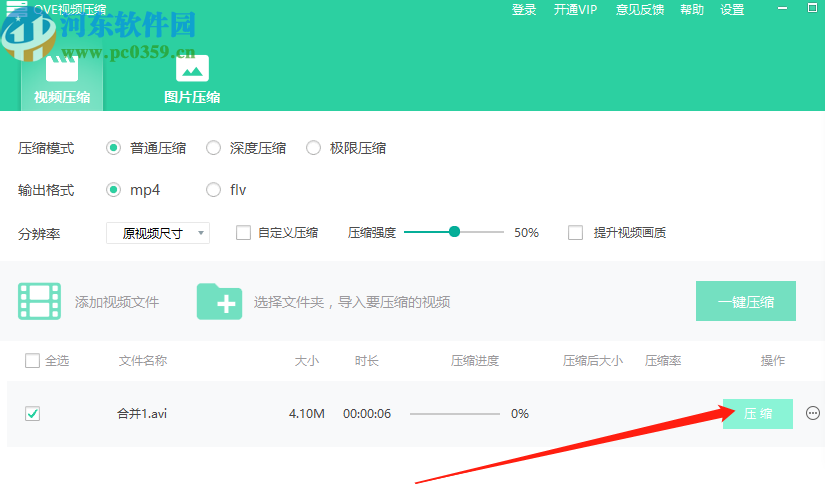Toggle the 全选 select-all checkbox
825x488 pixels.
(33, 361)
